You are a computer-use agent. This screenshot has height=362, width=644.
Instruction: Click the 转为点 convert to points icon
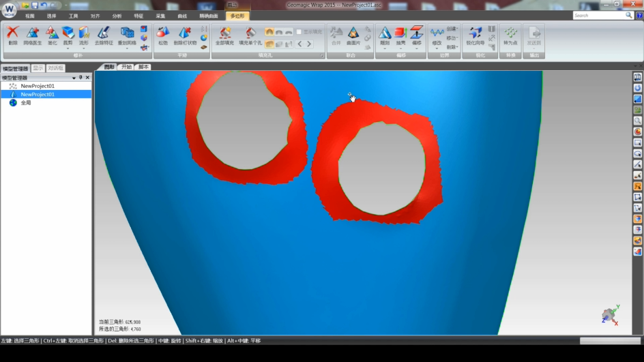point(510,33)
